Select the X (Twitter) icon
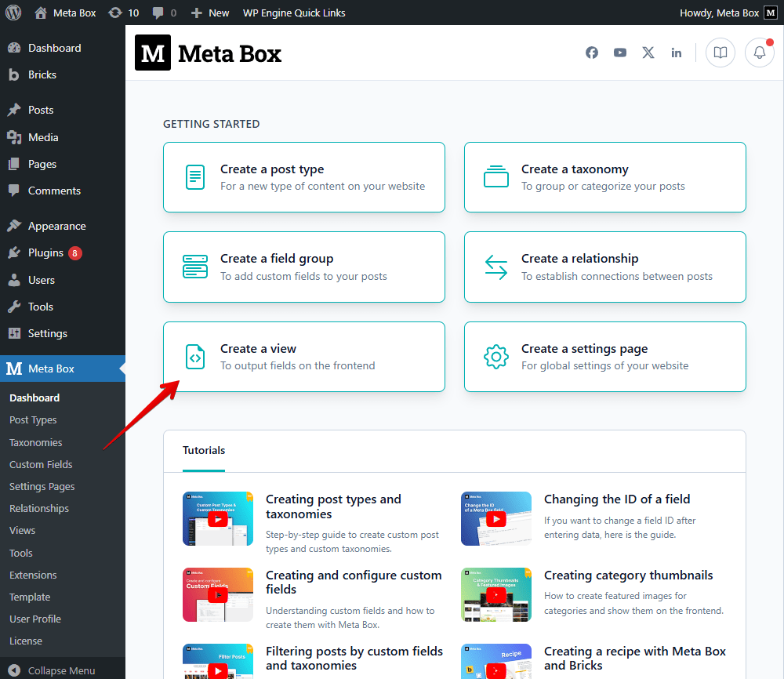784x679 pixels. click(x=648, y=53)
